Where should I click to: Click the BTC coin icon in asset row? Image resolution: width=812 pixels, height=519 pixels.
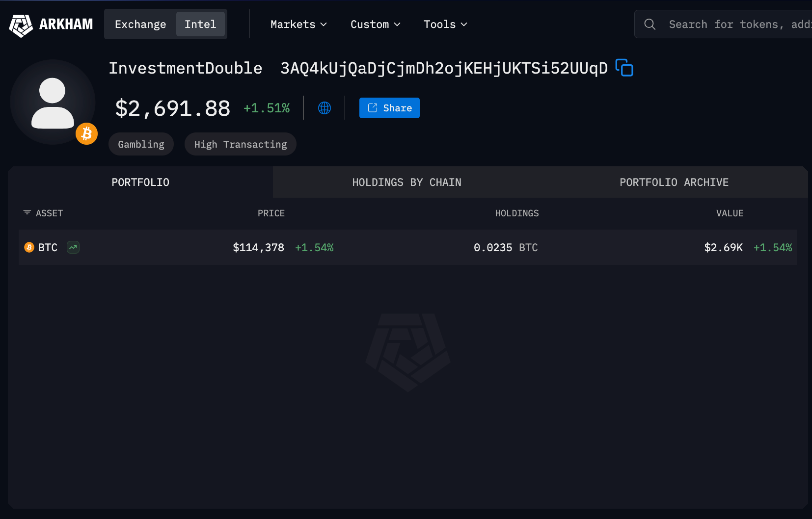(29, 247)
